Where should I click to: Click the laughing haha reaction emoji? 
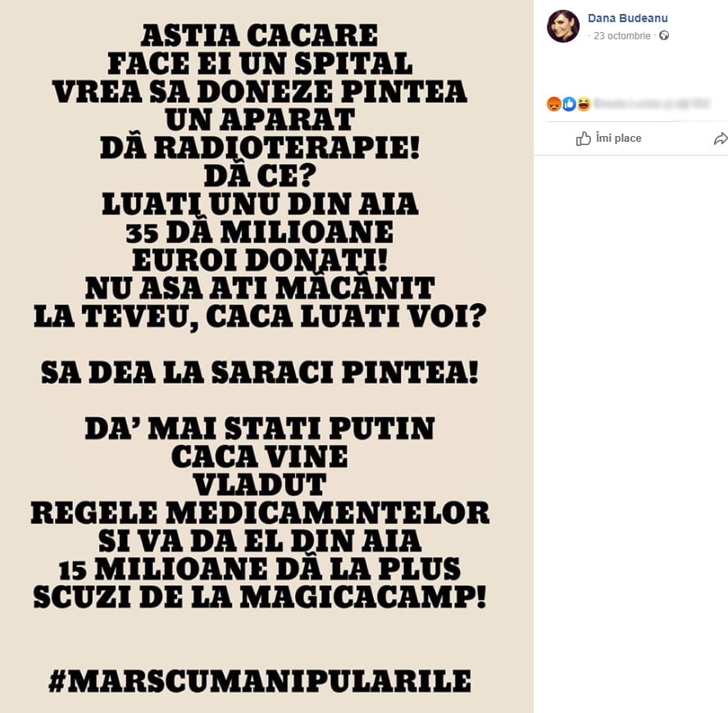(584, 104)
